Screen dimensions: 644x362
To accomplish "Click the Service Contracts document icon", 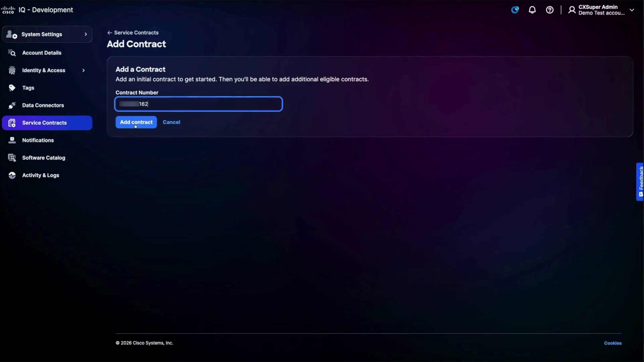I will (12, 123).
